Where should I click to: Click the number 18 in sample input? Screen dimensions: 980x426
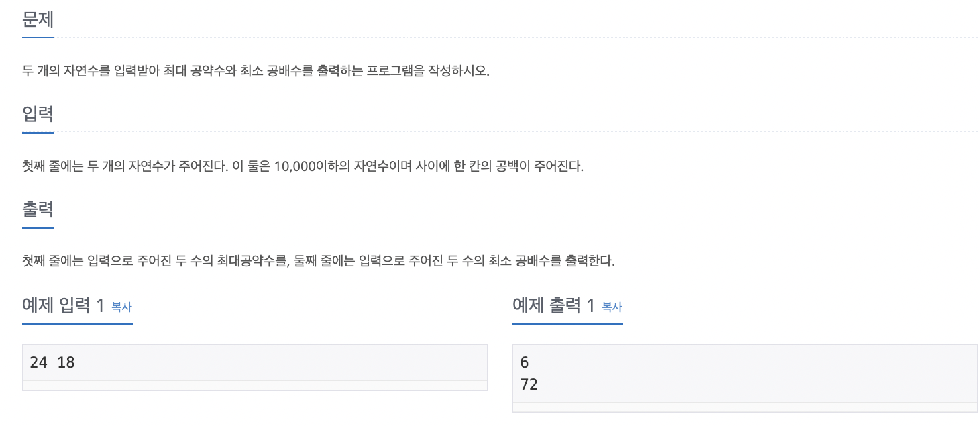pyautogui.click(x=66, y=363)
